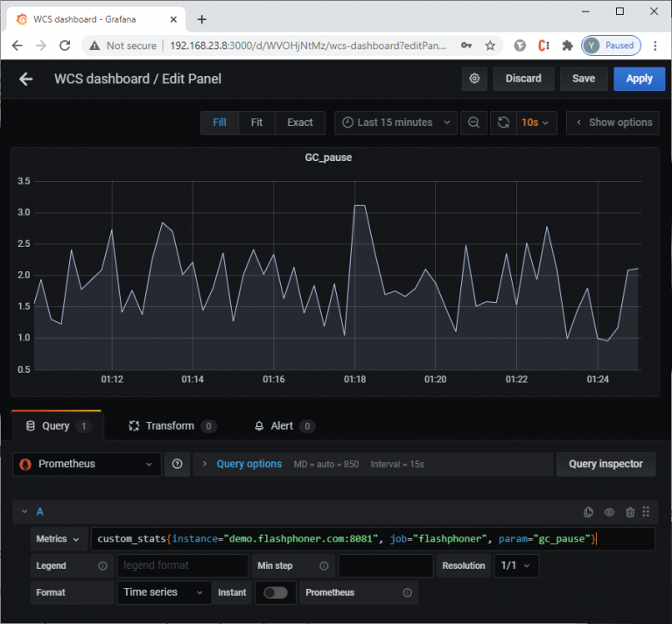Duplicate query A with copy icon

589,512
